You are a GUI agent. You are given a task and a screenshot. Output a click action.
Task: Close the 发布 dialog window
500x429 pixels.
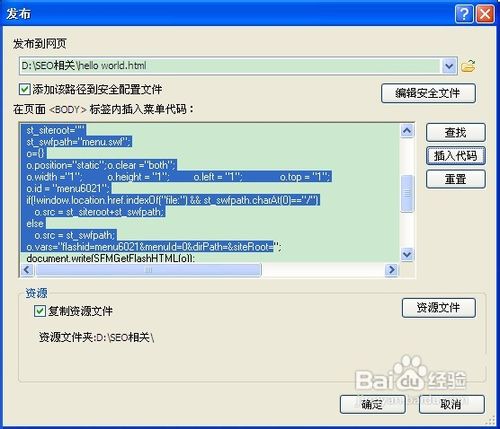[x=485, y=14]
